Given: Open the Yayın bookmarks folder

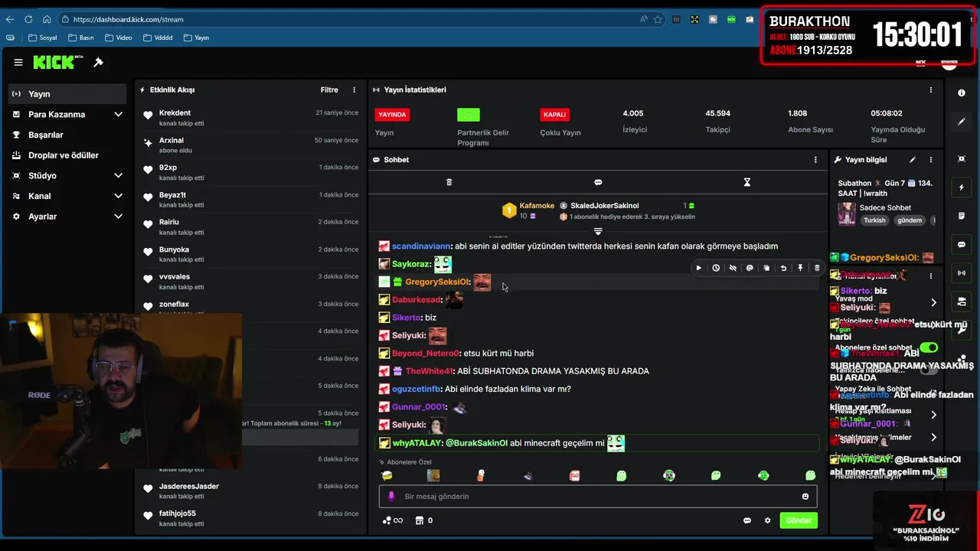Looking at the screenshot, I should (195, 37).
